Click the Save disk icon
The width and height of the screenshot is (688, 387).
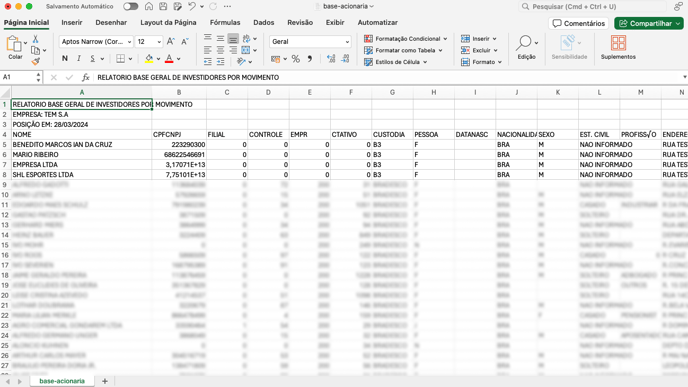163,7
